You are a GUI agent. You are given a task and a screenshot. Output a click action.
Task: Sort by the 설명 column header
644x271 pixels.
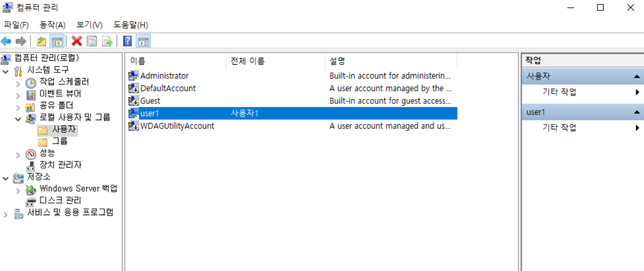tap(391, 61)
